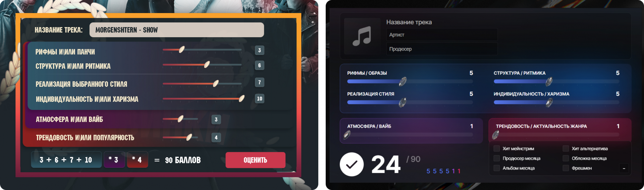Click the round checkmark confirm icon

coord(352,164)
